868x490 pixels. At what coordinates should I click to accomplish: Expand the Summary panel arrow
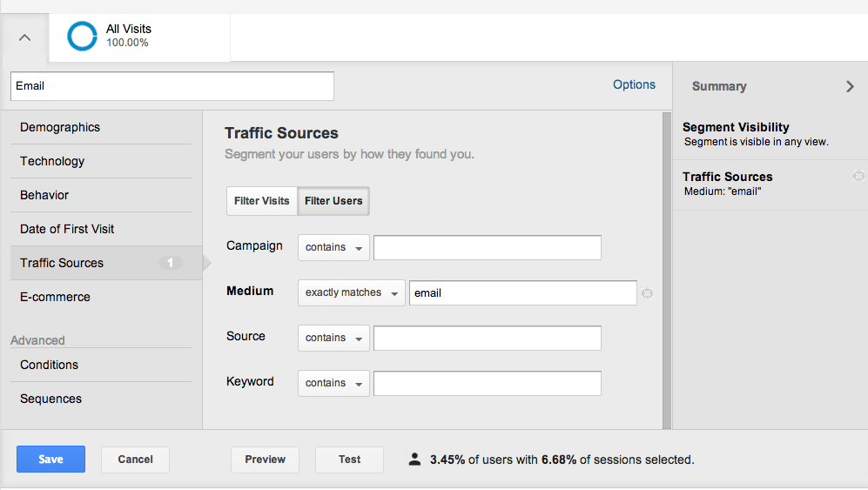coord(850,86)
